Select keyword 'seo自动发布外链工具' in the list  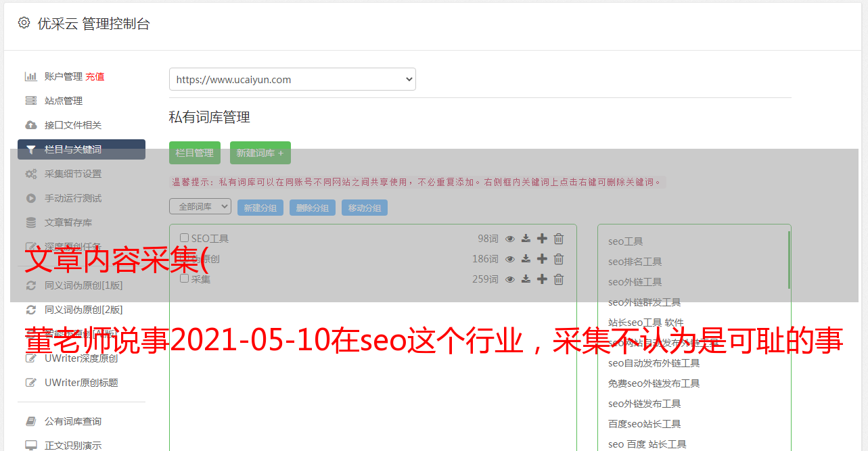654,363
